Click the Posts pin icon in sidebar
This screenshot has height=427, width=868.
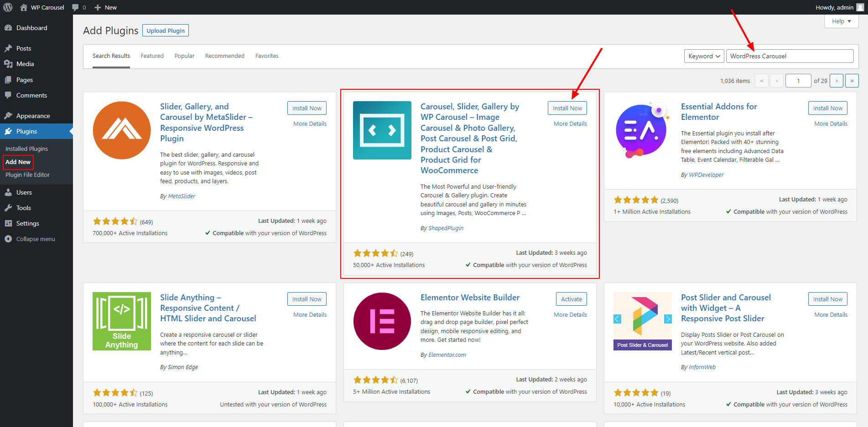[8, 48]
